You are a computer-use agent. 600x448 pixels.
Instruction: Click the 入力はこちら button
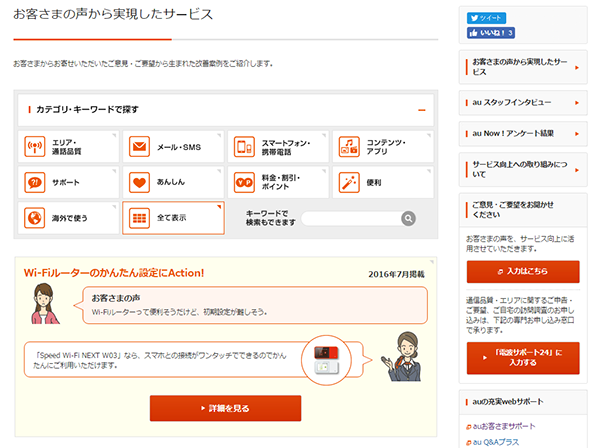point(523,272)
